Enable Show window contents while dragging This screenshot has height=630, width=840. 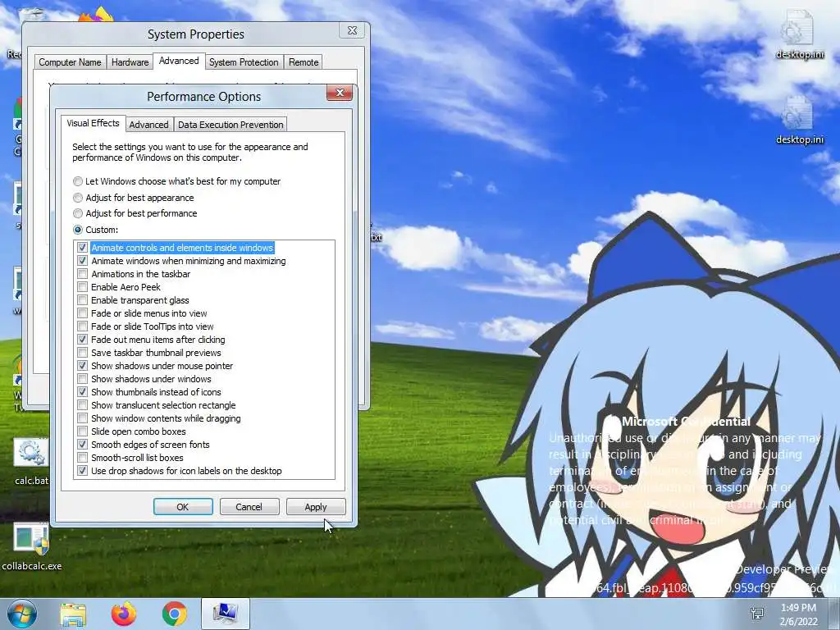click(83, 418)
